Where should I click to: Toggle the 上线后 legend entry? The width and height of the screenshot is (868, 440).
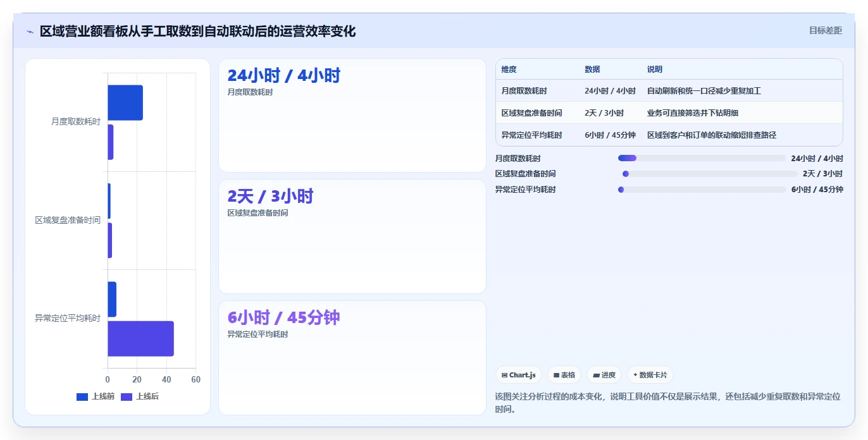coord(140,396)
